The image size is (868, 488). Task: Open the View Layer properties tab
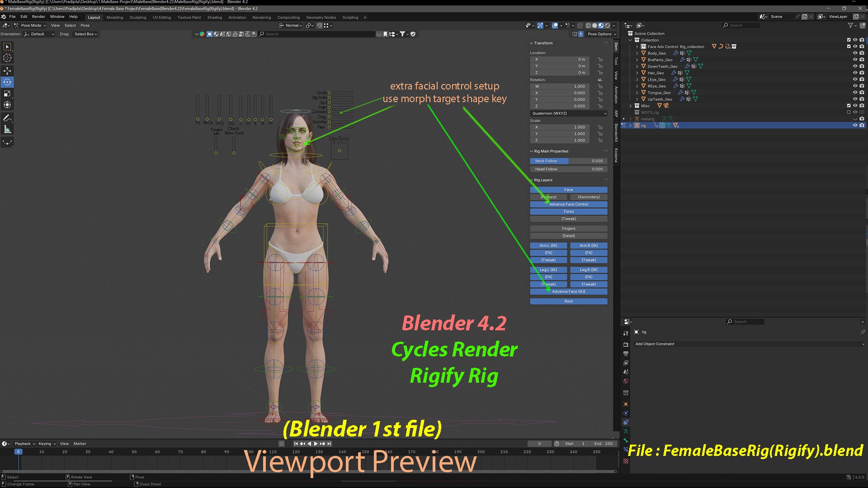click(626, 363)
